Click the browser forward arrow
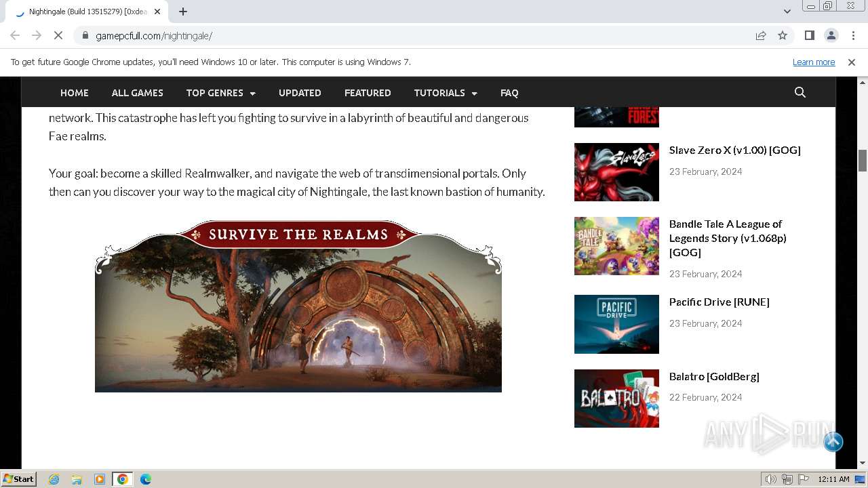The width and height of the screenshot is (868, 488). (x=37, y=35)
